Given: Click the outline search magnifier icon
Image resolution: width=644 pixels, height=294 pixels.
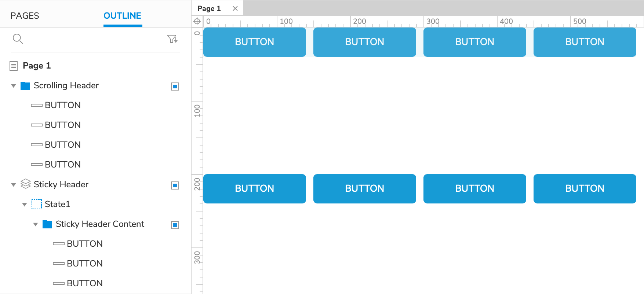Looking at the screenshot, I should [18, 38].
